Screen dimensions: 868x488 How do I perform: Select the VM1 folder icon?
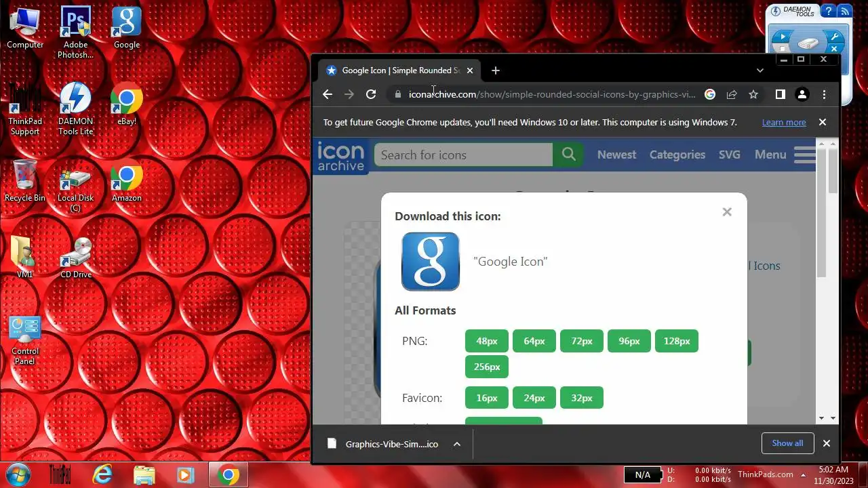25,258
